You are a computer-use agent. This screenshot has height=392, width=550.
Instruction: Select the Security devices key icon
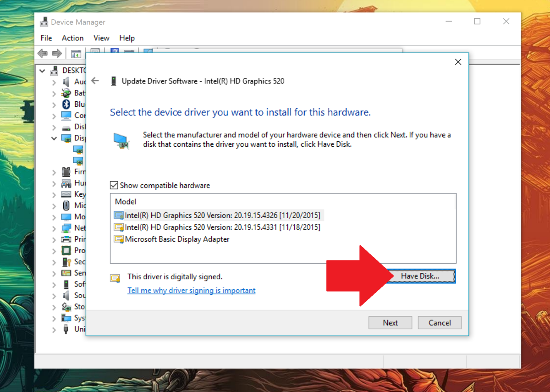coord(66,262)
